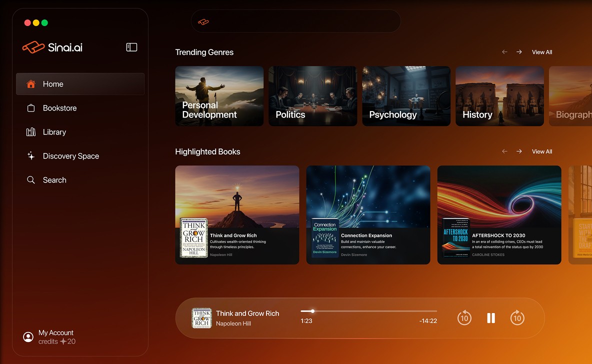Click the account avatar icon
The height and width of the screenshot is (364, 592).
click(x=28, y=337)
